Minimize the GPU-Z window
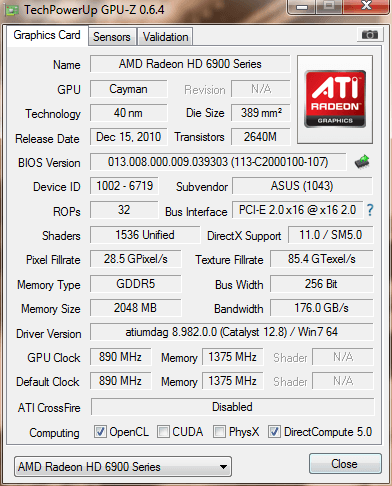 click(302, 6)
